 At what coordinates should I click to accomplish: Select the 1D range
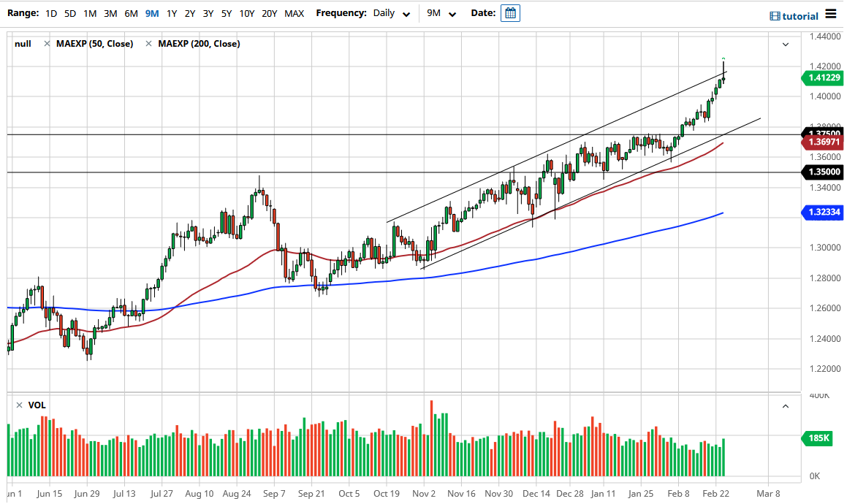tap(51, 13)
